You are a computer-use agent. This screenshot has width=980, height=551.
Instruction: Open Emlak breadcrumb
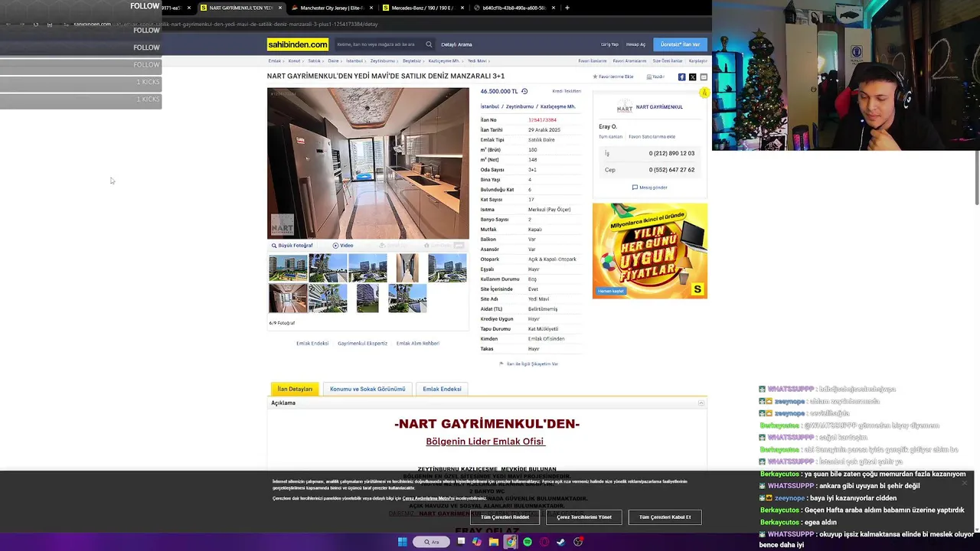[x=274, y=60]
